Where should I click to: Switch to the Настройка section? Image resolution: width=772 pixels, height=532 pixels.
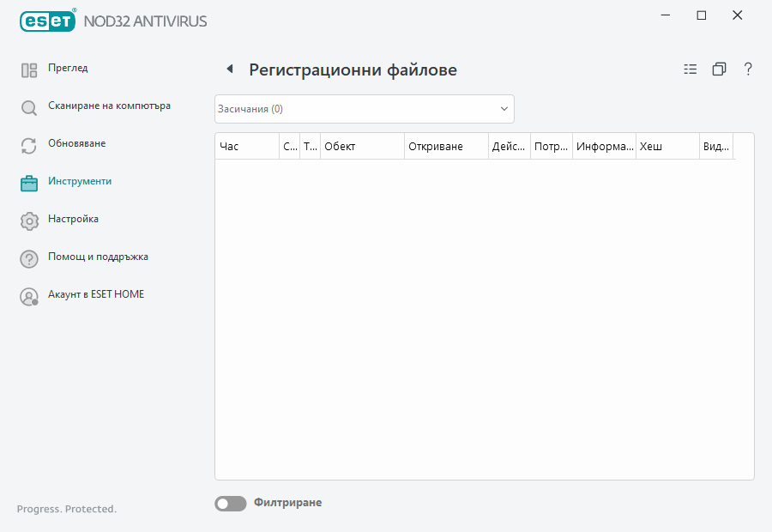tap(73, 220)
